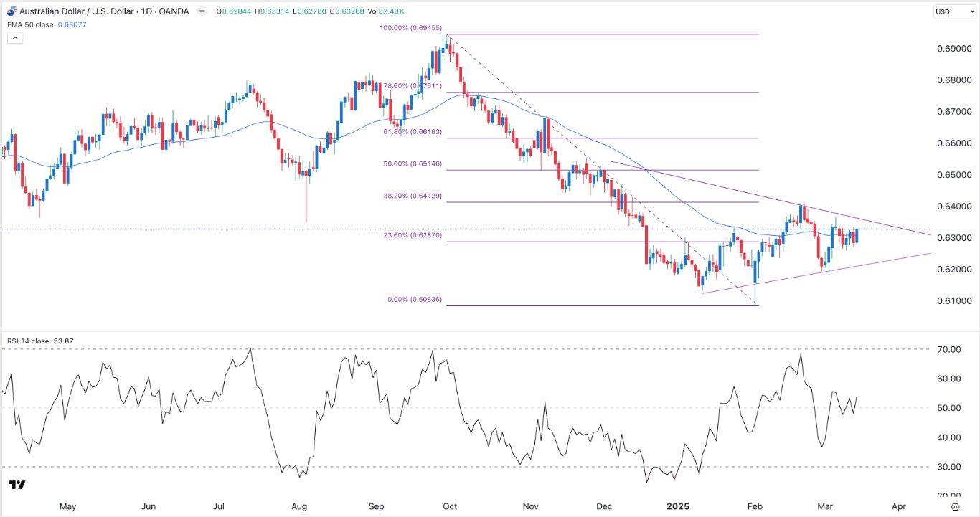Click the TradingView logo on the chart
The width and height of the screenshot is (980, 517).
point(17,485)
